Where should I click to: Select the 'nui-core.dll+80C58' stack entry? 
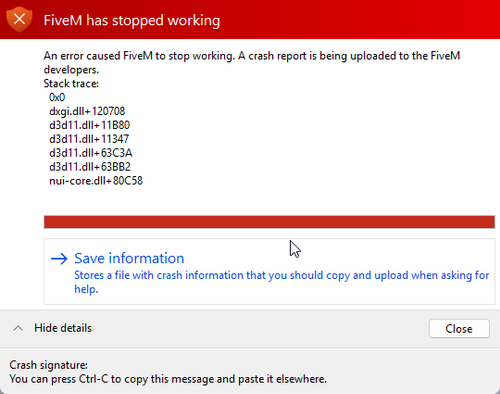(x=96, y=181)
